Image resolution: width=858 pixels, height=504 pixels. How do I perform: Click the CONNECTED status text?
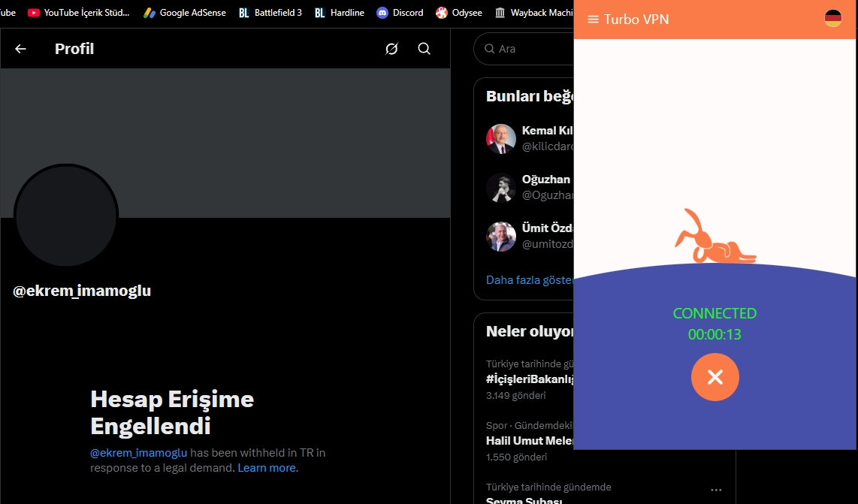(x=714, y=313)
